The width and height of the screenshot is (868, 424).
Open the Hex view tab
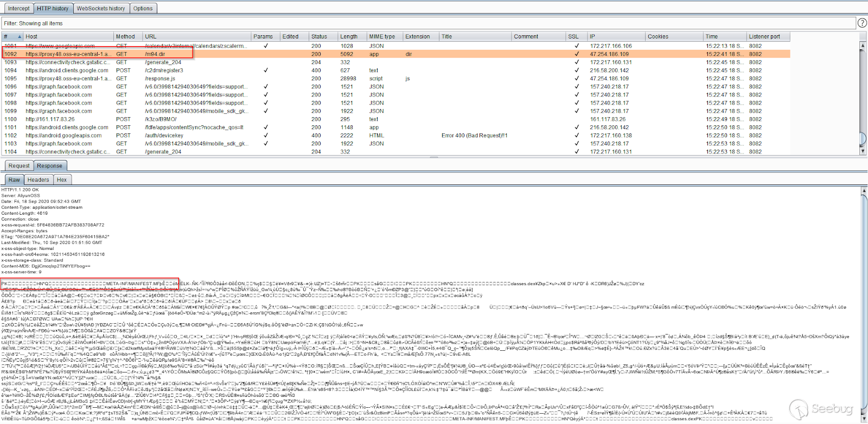62,180
